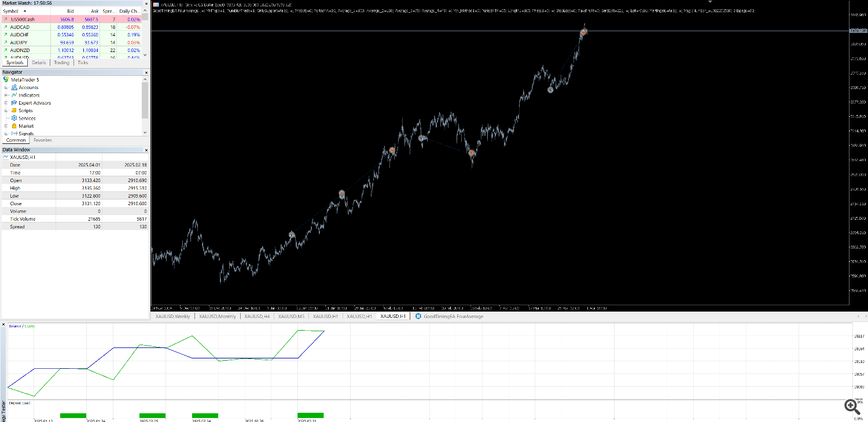Switch to the Ticks tab
The image size is (868, 422).
[83, 62]
